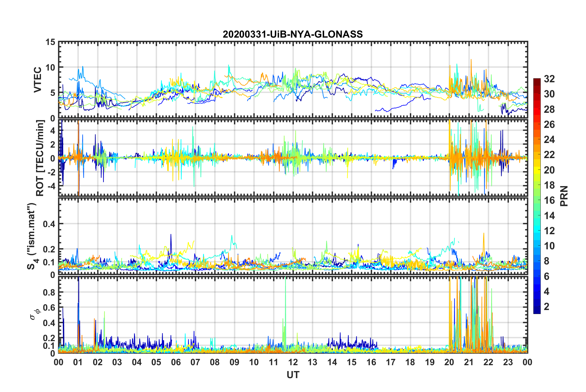
Task: Select the colorbar tick label 24
Action: (549, 140)
